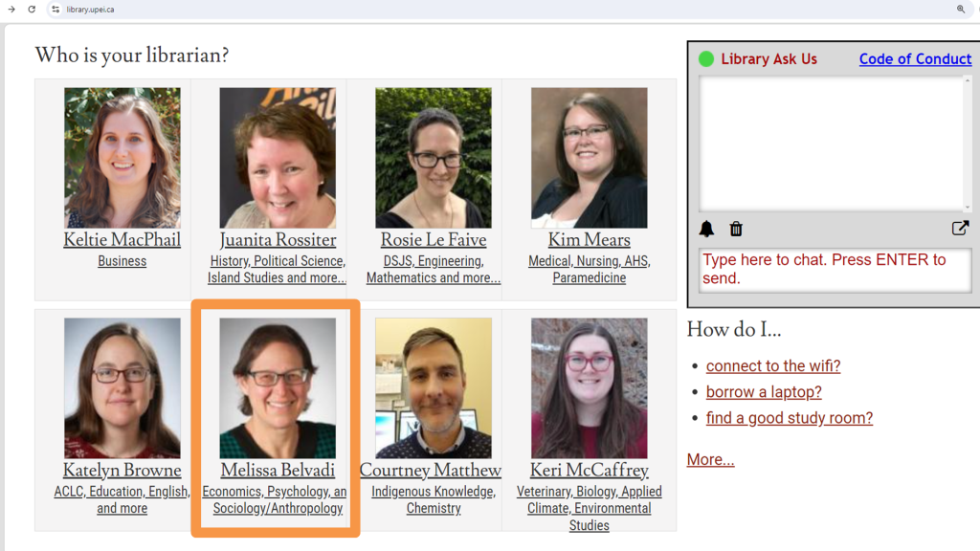The width and height of the screenshot is (980, 551).
Task: Open the connect to the wifi link
Action: (x=773, y=365)
